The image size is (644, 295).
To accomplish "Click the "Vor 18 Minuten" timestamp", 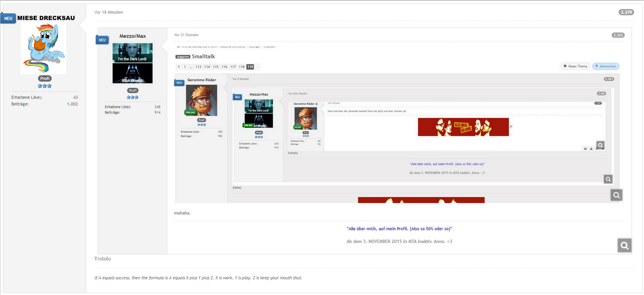I will [109, 12].
